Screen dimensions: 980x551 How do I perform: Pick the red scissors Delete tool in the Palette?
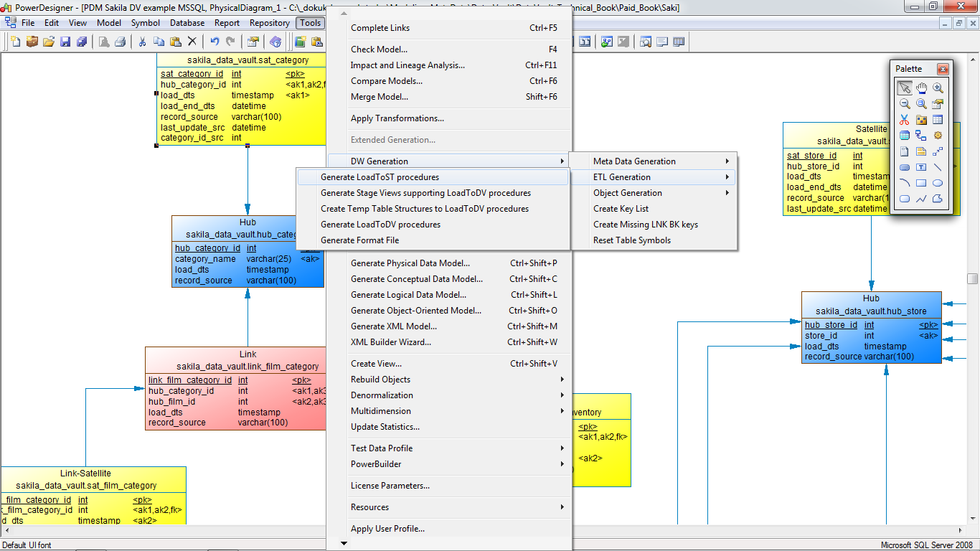tap(905, 120)
